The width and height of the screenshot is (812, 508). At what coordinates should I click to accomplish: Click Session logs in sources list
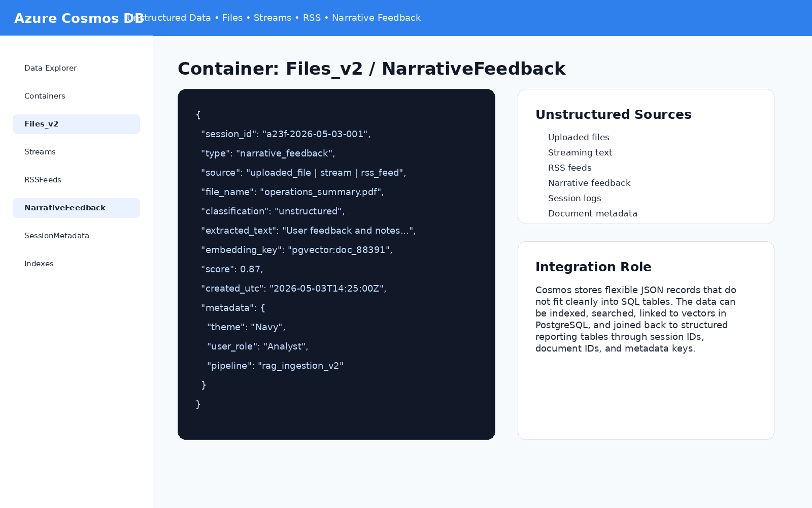tap(574, 198)
